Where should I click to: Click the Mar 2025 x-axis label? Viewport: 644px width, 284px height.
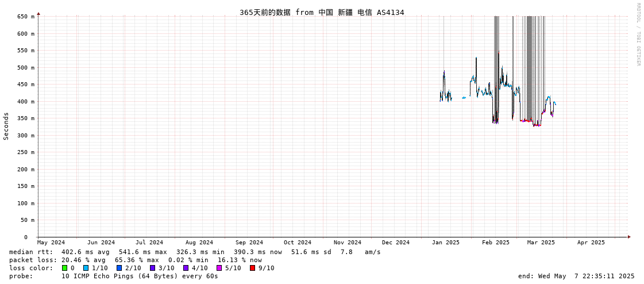pyautogui.click(x=541, y=243)
